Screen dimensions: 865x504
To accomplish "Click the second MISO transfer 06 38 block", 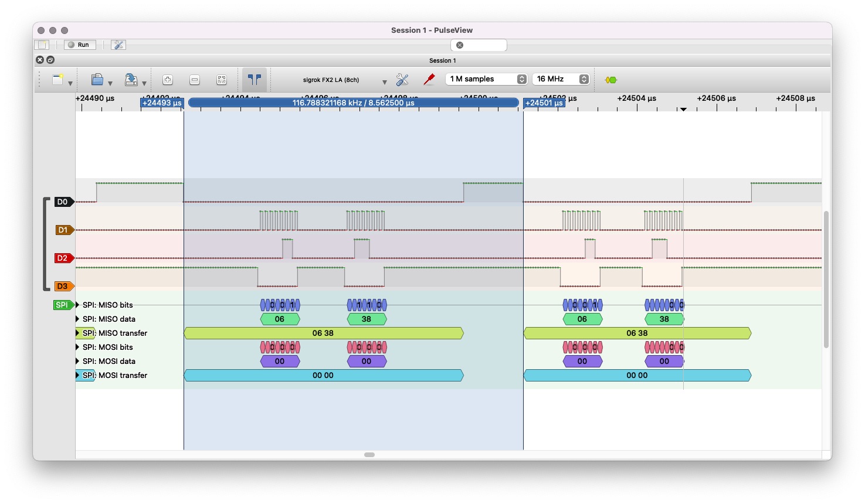I will coord(637,333).
